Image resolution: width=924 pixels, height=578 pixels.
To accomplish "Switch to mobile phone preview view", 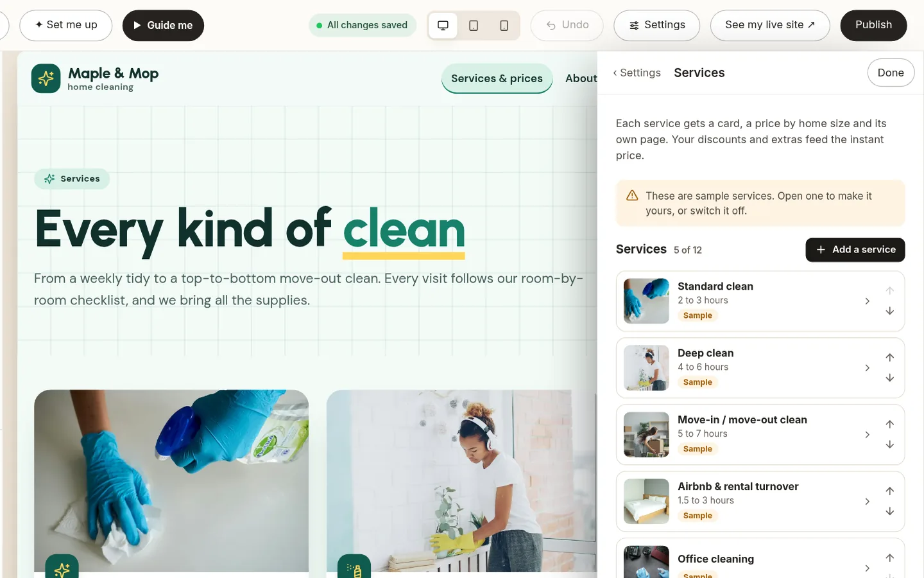I will pyautogui.click(x=504, y=26).
